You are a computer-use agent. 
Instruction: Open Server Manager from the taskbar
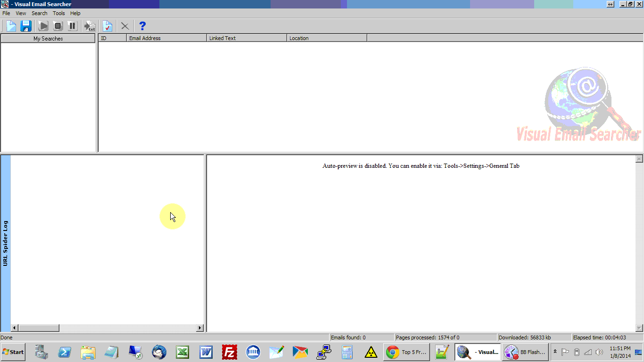point(41,352)
